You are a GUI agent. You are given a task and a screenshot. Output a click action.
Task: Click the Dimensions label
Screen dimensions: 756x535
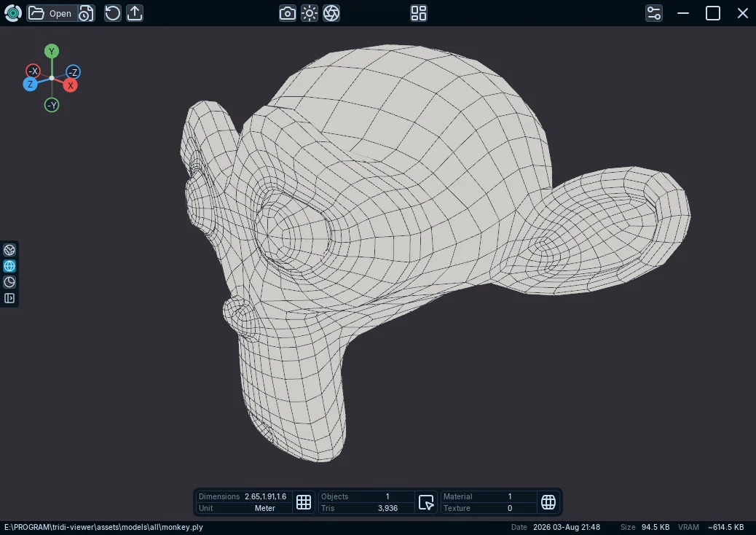pyautogui.click(x=219, y=496)
